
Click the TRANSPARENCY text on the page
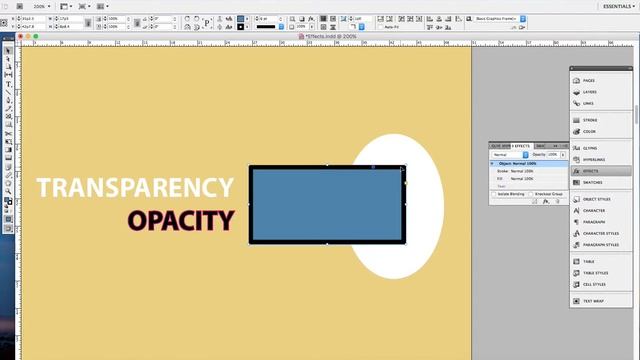click(x=135, y=187)
